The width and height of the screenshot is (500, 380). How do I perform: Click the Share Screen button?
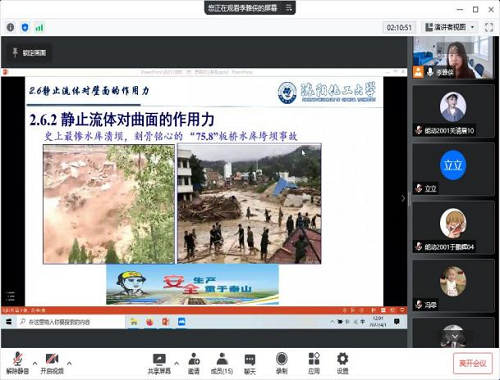[159, 363]
